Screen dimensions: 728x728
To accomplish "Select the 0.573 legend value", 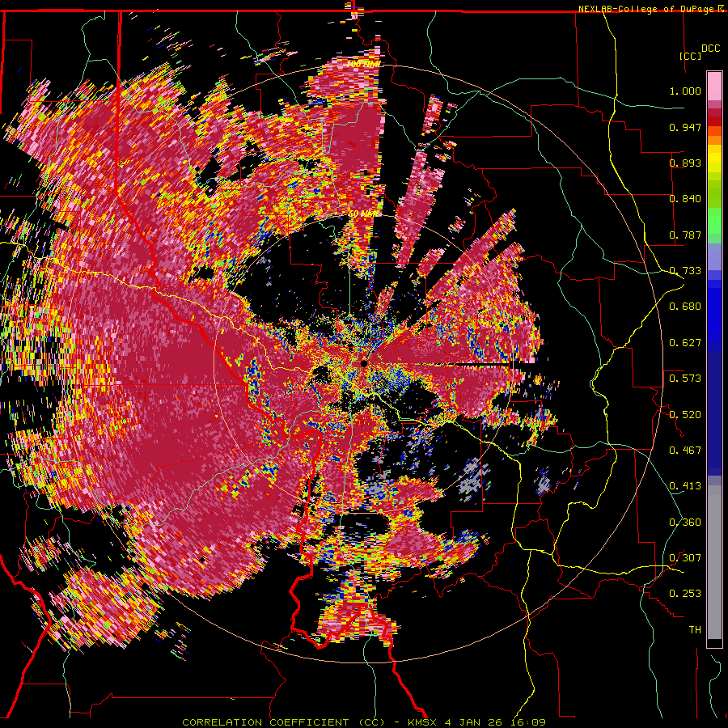I will click(685, 379).
